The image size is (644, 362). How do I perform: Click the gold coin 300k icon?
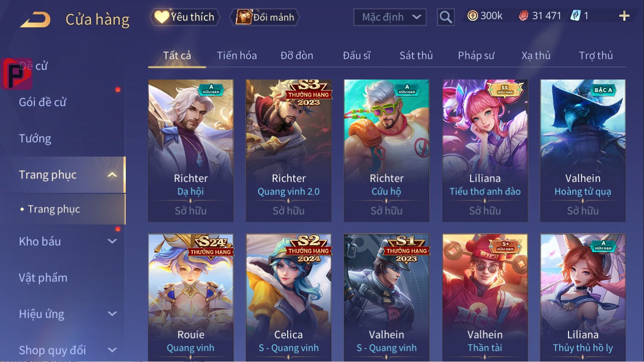[472, 16]
